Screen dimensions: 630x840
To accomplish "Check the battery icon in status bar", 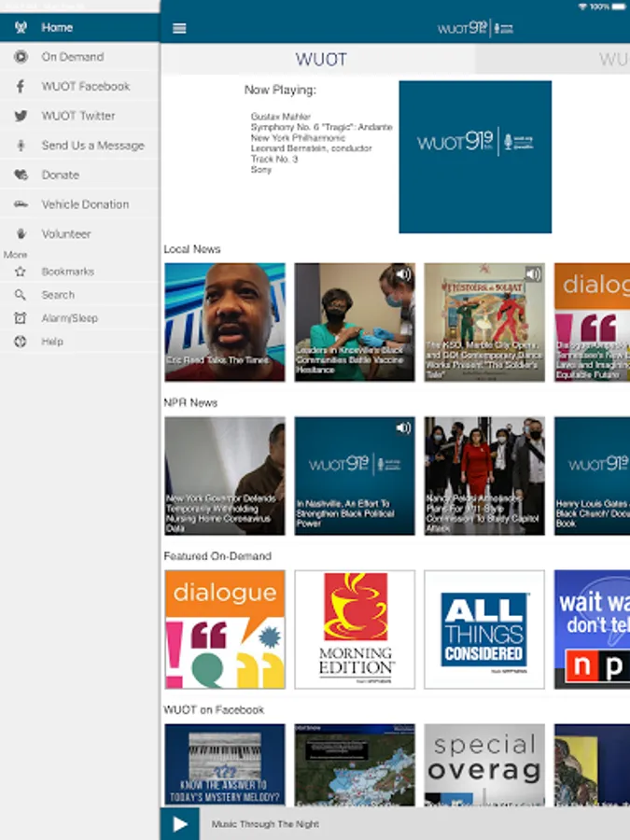I will tap(620, 7).
